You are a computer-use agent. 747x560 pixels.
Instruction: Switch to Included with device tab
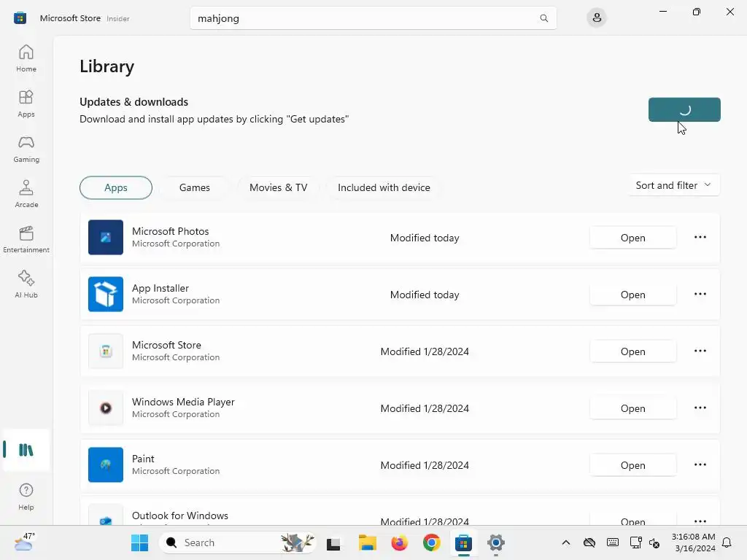[x=384, y=187]
